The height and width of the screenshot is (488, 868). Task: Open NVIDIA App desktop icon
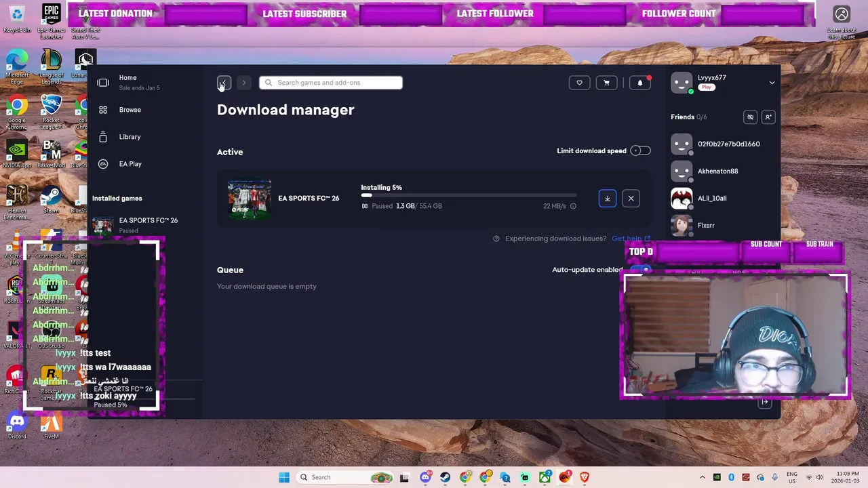point(17,155)
